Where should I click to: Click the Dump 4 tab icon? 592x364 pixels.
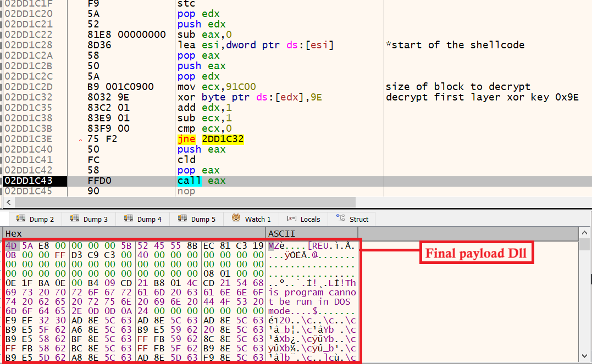tap(129, 219)
